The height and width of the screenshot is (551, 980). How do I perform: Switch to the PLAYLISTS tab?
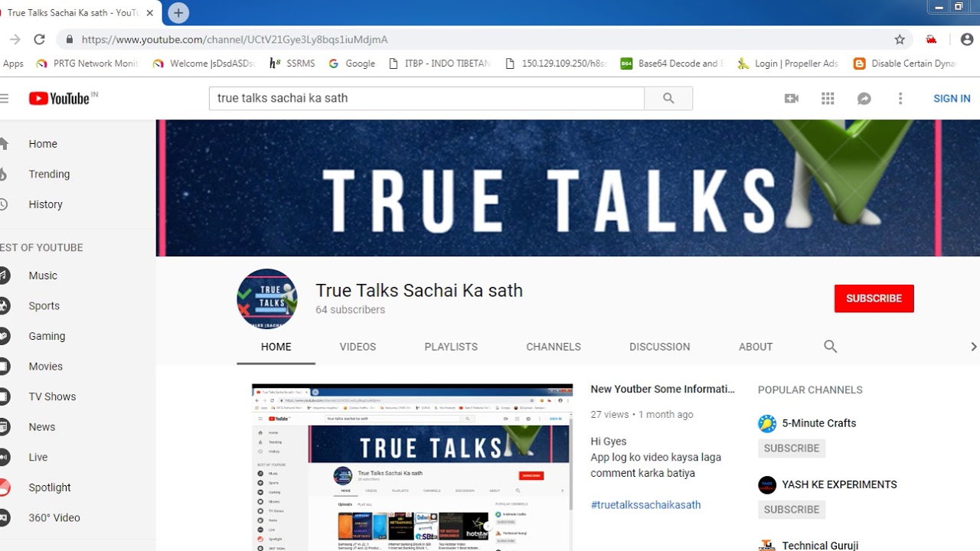[451, 347]
